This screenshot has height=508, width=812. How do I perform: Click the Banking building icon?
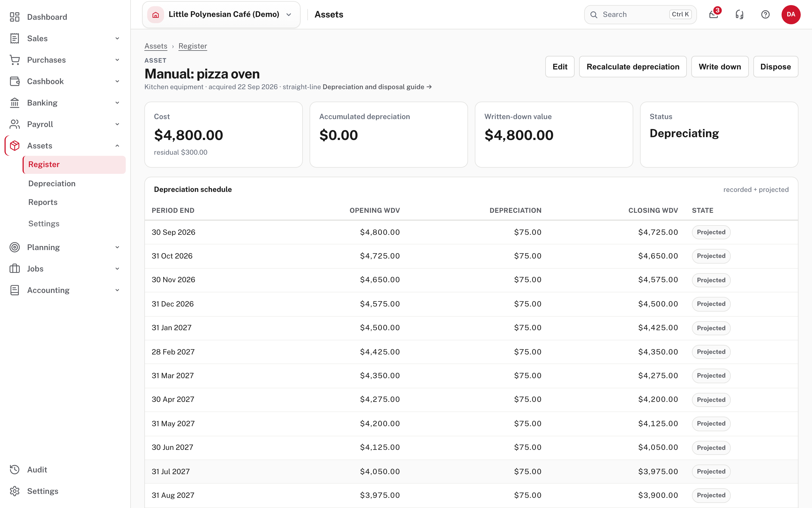pos(14,103)
